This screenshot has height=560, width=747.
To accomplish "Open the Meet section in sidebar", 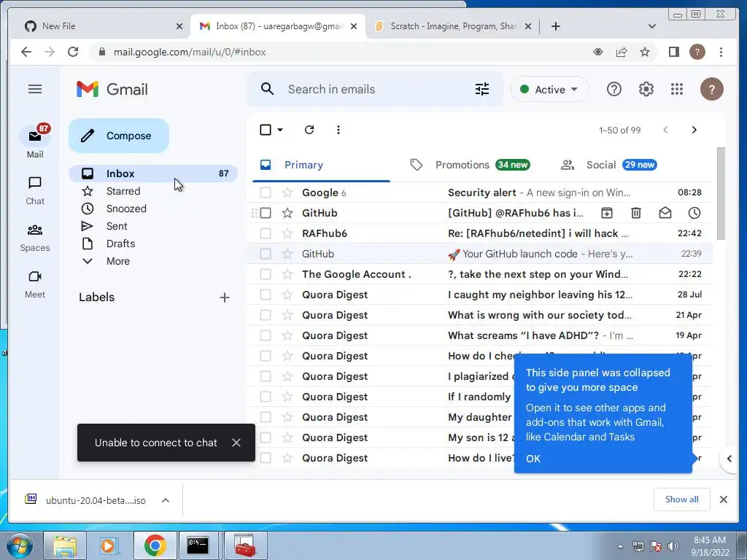I will tap(35, 284).
